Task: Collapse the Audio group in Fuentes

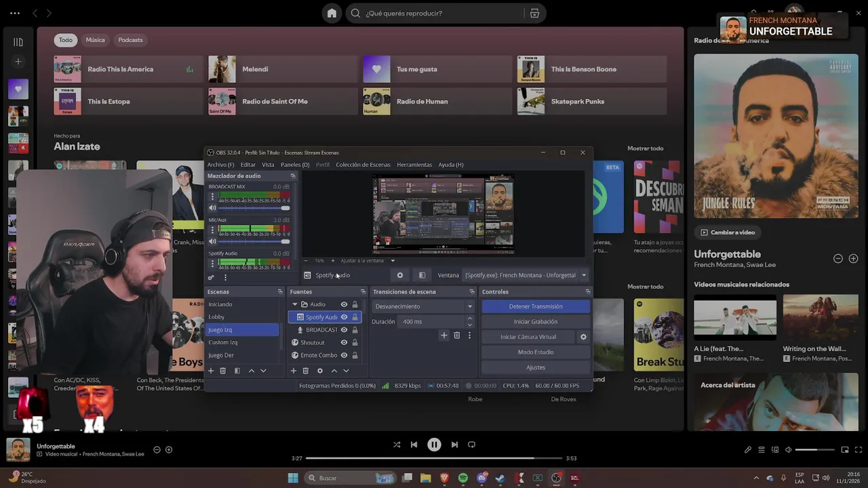Action: tap(295, 304)
